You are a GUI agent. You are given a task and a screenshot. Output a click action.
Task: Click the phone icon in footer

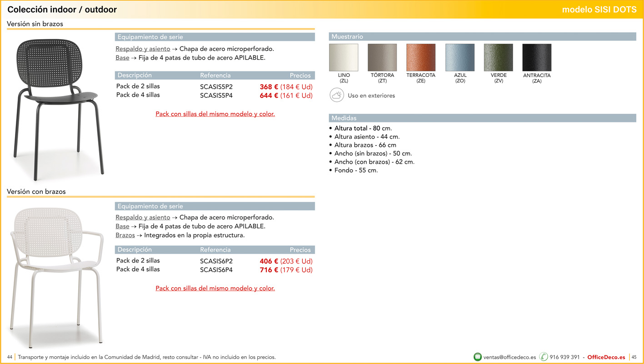point(544,357)
